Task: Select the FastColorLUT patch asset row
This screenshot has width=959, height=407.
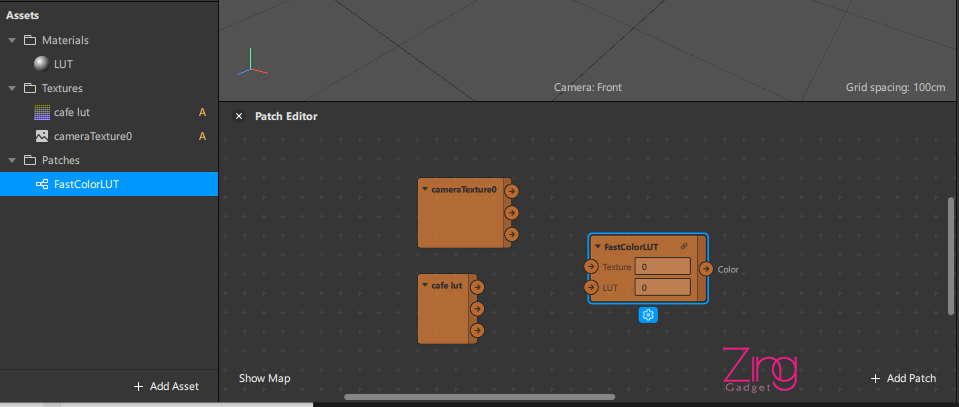Action: point(109,184)
